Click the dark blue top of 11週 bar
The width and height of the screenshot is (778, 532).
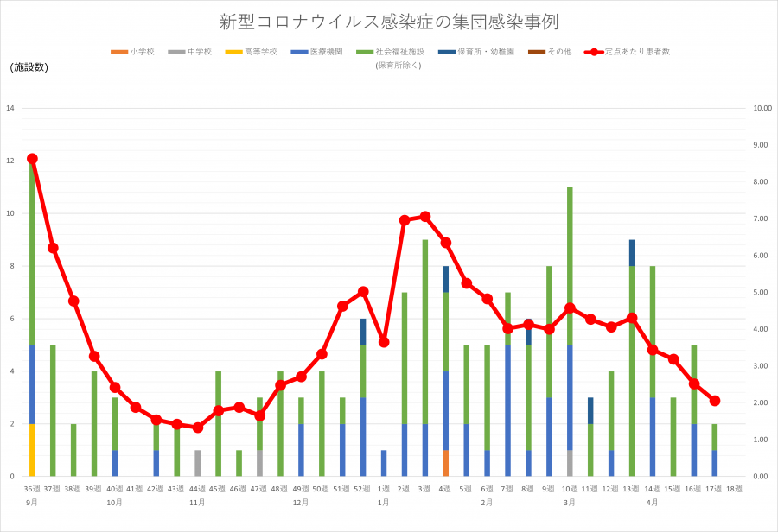pos(590,410)
